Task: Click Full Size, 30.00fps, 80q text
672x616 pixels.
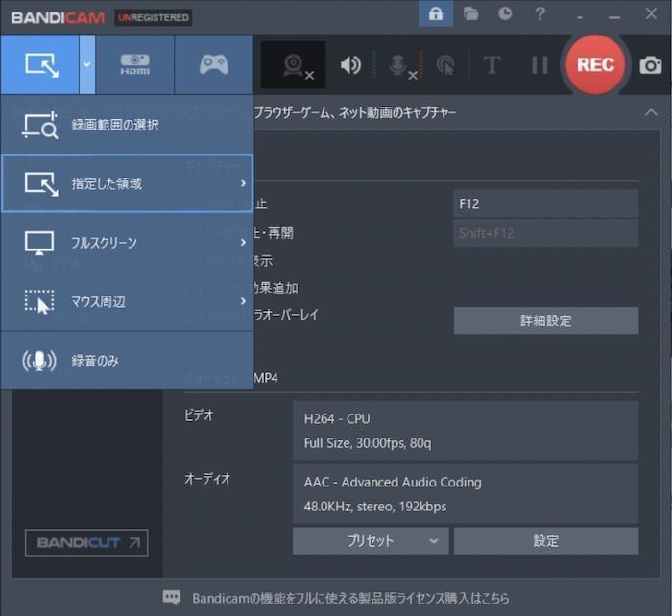Action: 368,443
